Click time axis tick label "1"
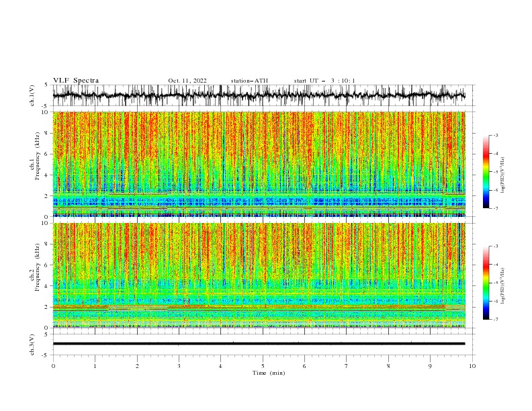 95,366
